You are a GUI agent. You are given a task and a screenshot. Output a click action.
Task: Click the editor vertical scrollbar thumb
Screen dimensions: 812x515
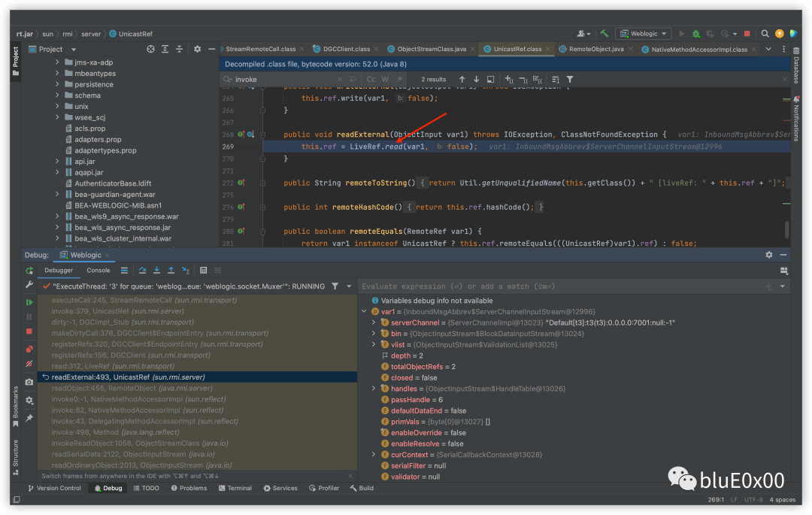click(786, 229)
